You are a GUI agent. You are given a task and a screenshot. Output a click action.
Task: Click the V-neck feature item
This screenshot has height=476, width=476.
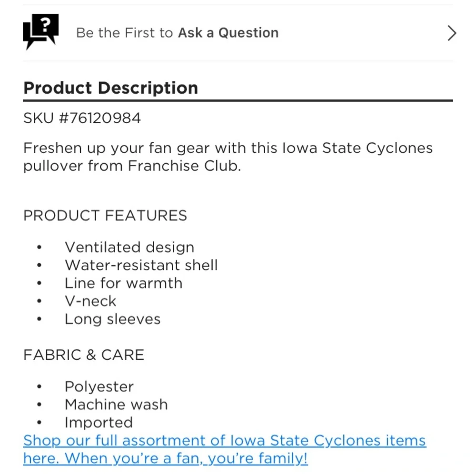pyautogui.click(x=90, y=301)
